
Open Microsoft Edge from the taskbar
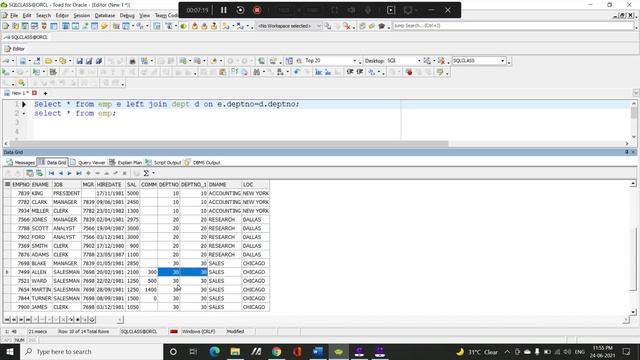(x=215, y=351)
